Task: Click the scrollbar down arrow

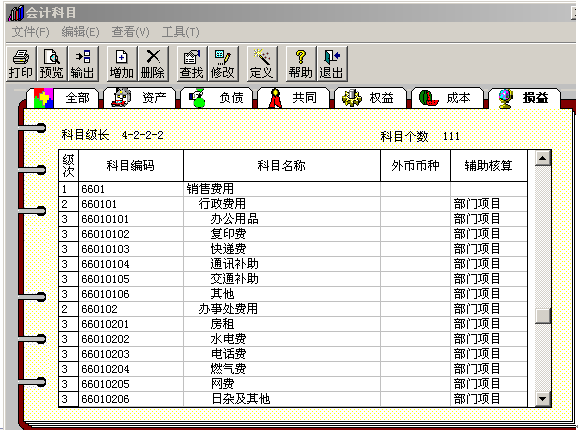Action: (543, 399)
